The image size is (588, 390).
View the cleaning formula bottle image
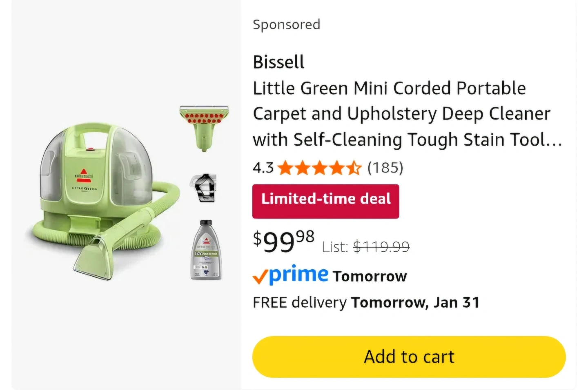206,250
